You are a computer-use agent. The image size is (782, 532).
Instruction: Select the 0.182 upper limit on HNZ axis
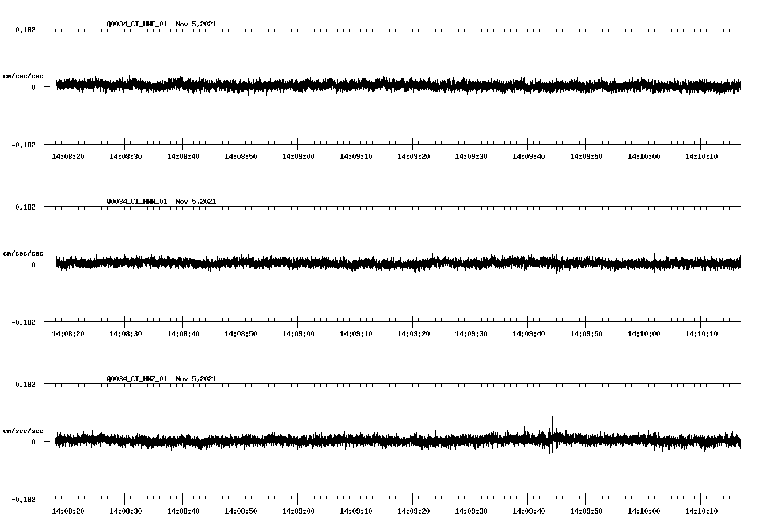click(25, 384)
